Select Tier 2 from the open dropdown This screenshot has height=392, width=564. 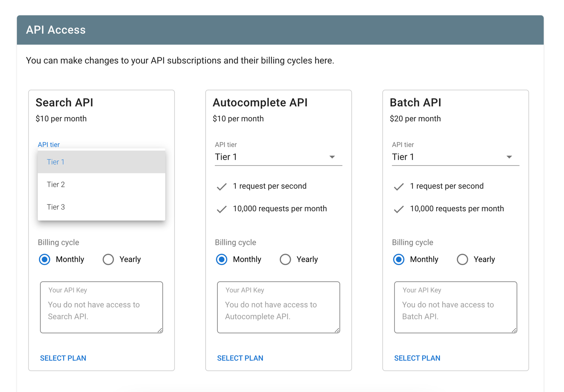[56, 185]
